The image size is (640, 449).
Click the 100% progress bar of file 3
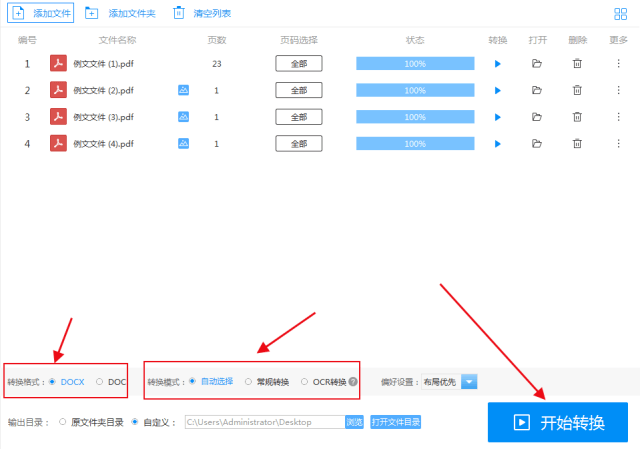[415, 117]
